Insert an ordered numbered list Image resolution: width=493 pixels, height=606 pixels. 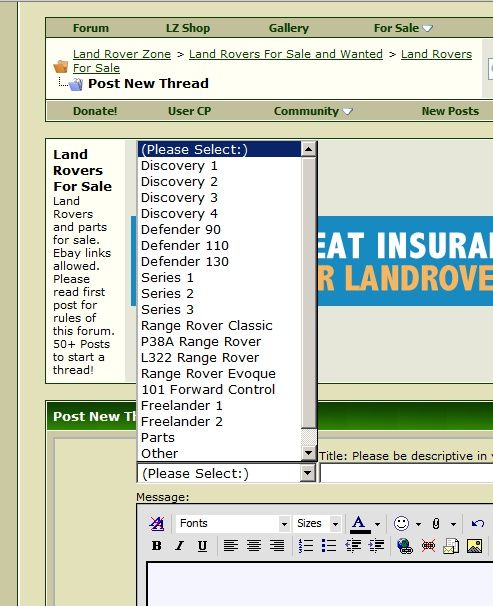(x=306, y=546)
